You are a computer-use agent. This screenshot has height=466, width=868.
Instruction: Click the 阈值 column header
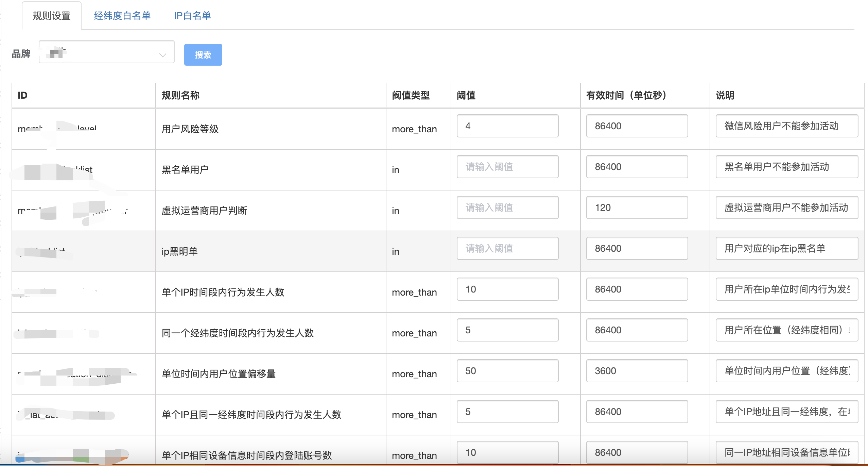(466, 95)
